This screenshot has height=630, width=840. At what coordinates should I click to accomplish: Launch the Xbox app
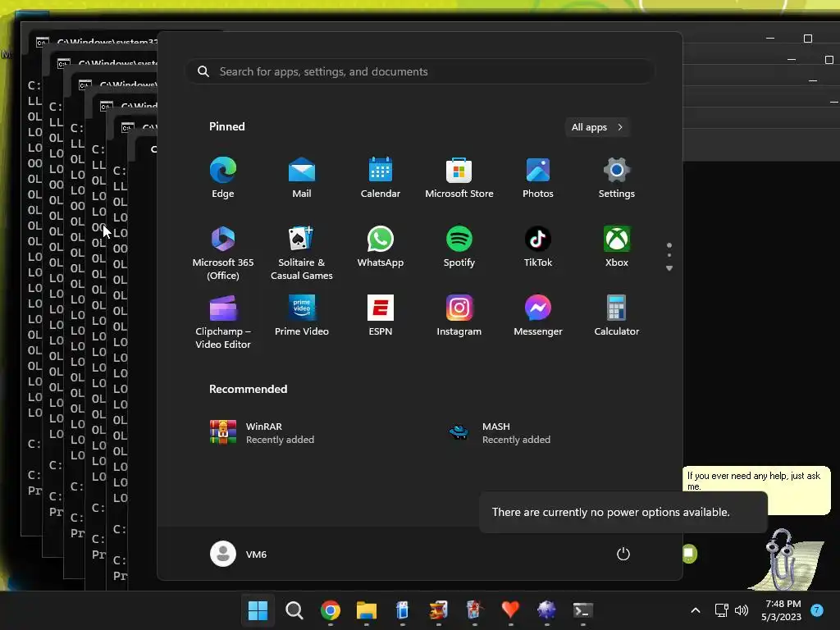[617, 247]
